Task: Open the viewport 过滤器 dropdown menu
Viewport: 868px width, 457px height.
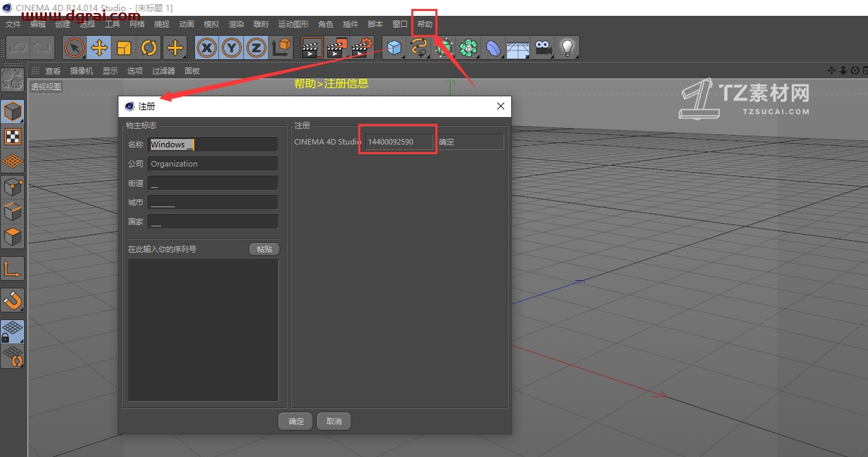Action: click(163, 71)
